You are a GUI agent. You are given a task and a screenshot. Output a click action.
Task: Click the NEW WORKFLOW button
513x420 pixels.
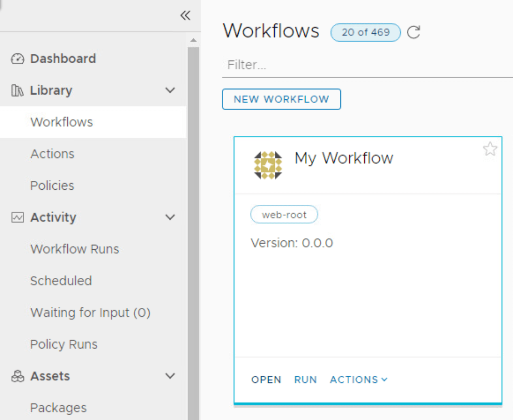pyautogui.click(x=281, y=99)
